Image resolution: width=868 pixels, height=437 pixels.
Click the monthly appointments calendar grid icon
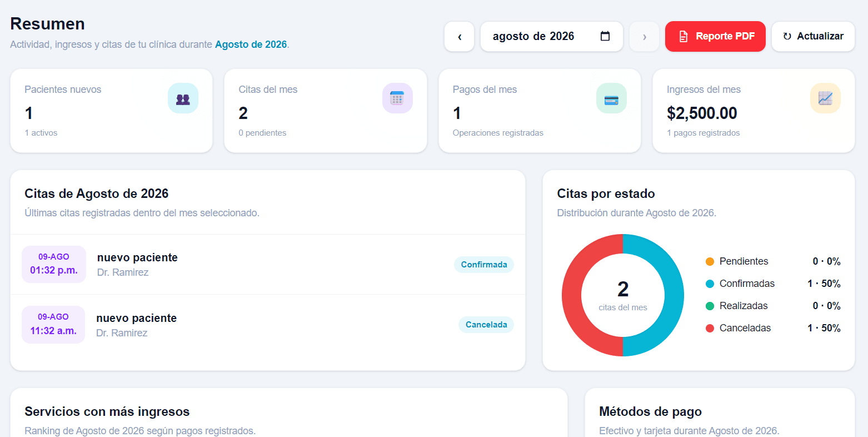pyautogui.click(x=397, y=98)
